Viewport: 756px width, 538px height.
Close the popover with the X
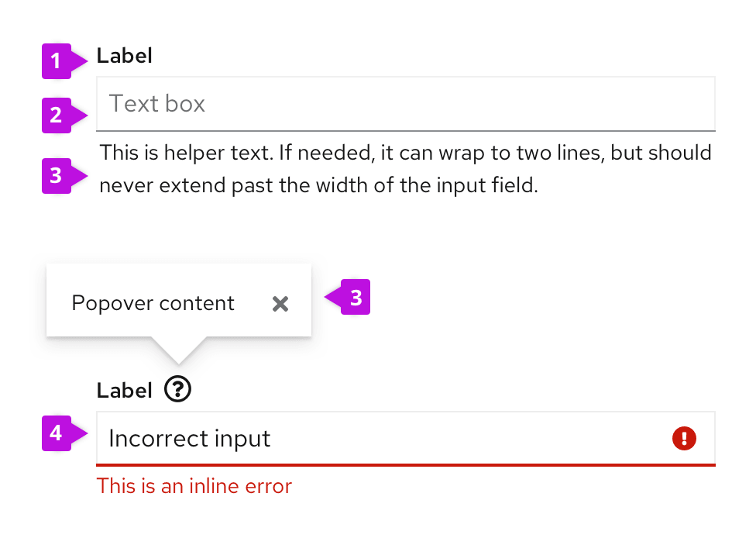[280, 304]
